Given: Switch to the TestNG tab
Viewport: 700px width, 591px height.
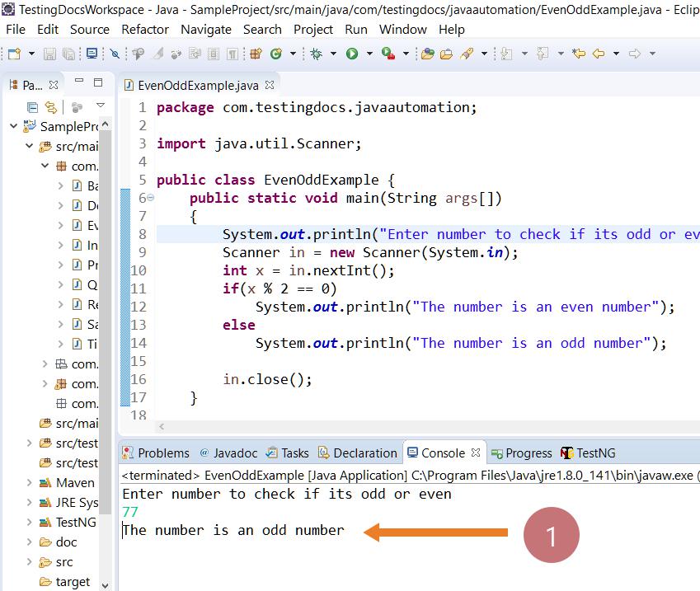Looking at the screenshot, I should point(588,453).
